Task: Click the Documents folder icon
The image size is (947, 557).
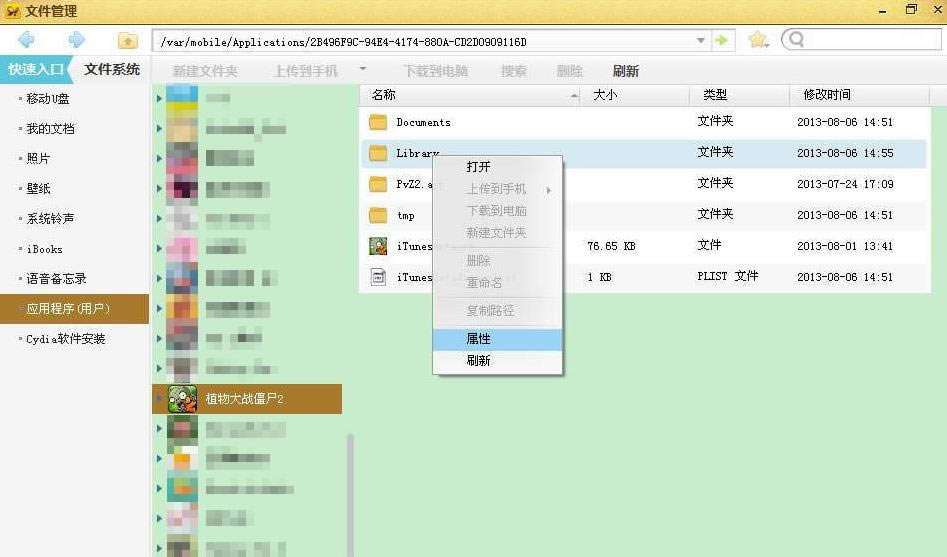Action: coord(378,123)
